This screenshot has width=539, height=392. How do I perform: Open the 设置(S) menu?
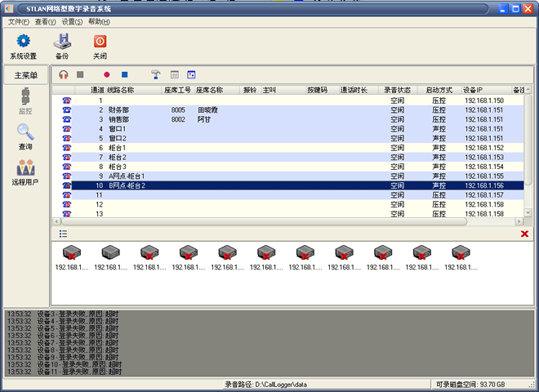[x=72, y=21]
